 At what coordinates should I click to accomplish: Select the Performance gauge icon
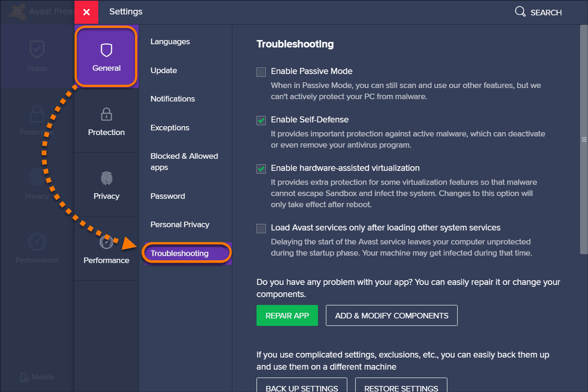37,242
